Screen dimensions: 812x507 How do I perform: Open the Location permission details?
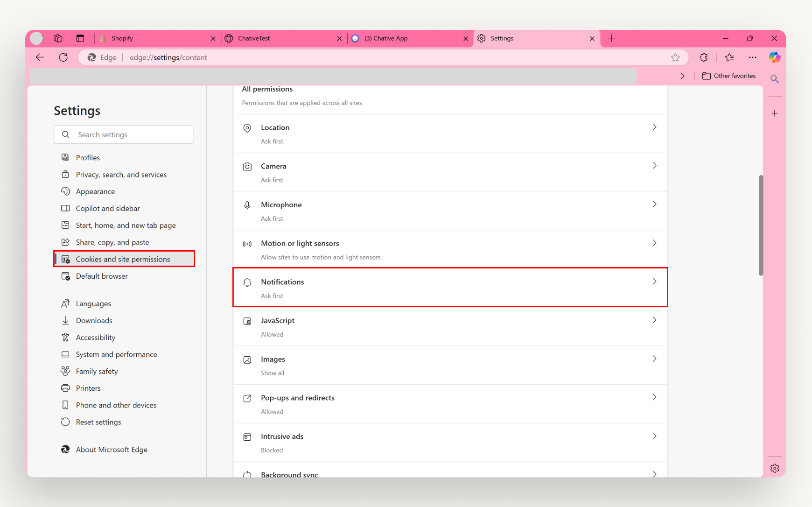click(654, 127)
